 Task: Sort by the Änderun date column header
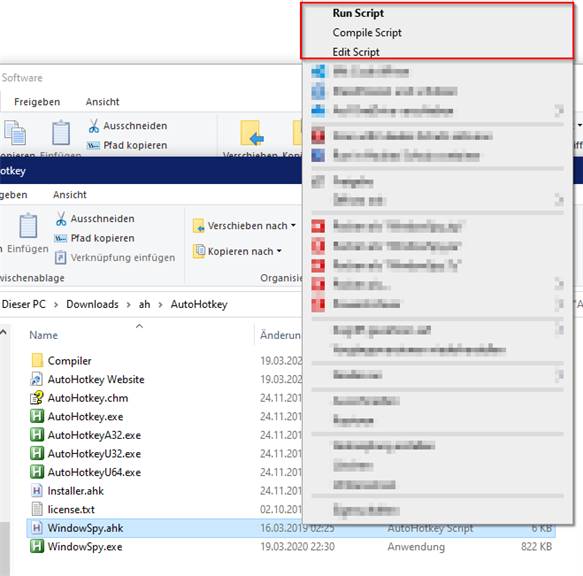[x=280, y=335]
